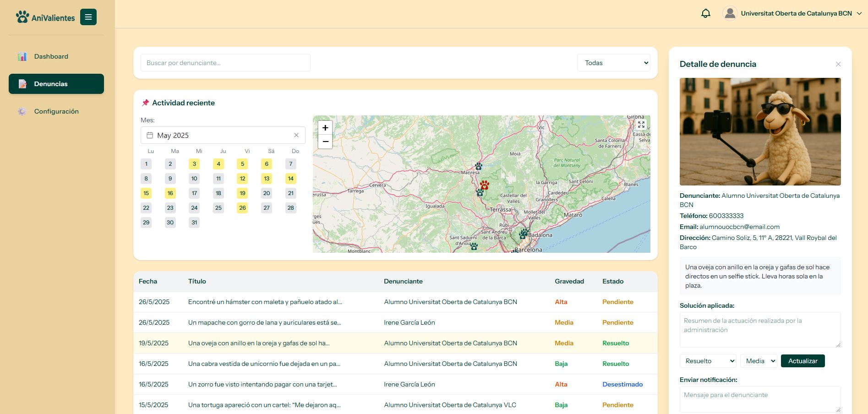The image size is (868, 414).
Task: Expand the Universitat Oberta de Catalunya BCN account menu
Action: 801,13
